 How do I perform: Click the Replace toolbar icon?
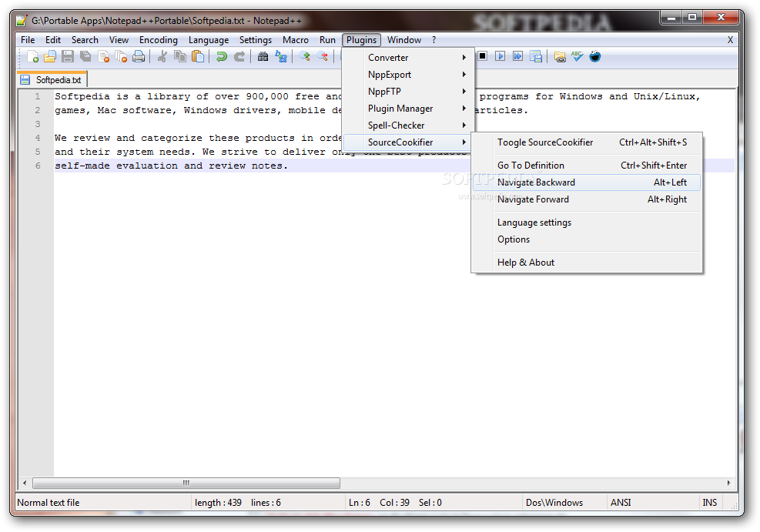click(280, 57)
